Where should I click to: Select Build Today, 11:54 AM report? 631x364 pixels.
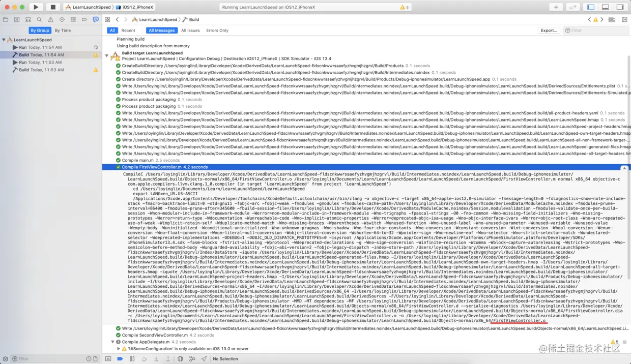pos(51,55)
